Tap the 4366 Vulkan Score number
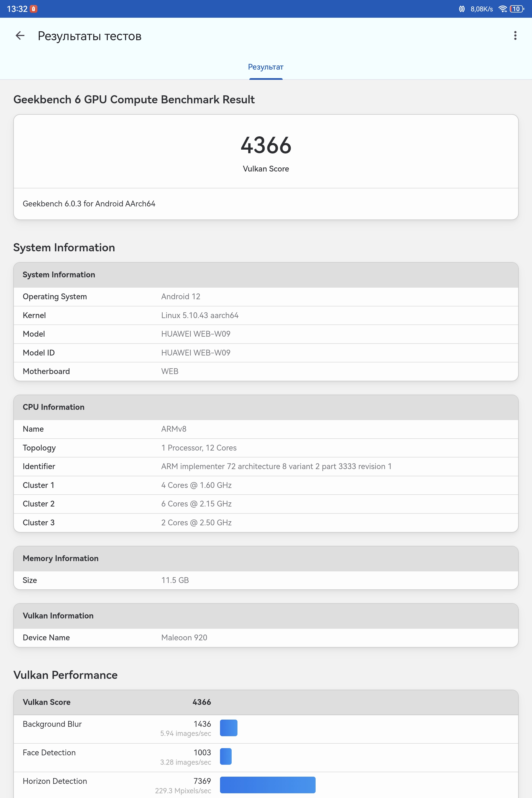The height and width of the screenshot is (798, 532). click(x=266, y=145)
